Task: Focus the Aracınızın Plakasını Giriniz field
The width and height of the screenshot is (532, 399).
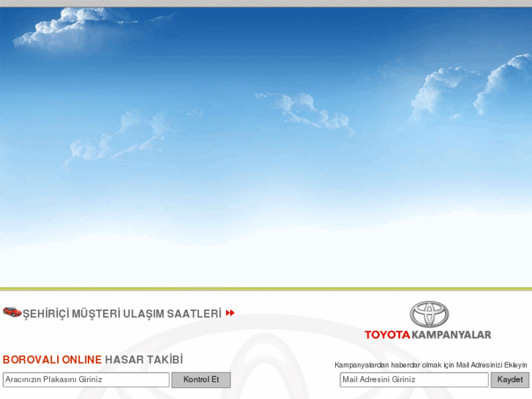Action: point(86,380)
